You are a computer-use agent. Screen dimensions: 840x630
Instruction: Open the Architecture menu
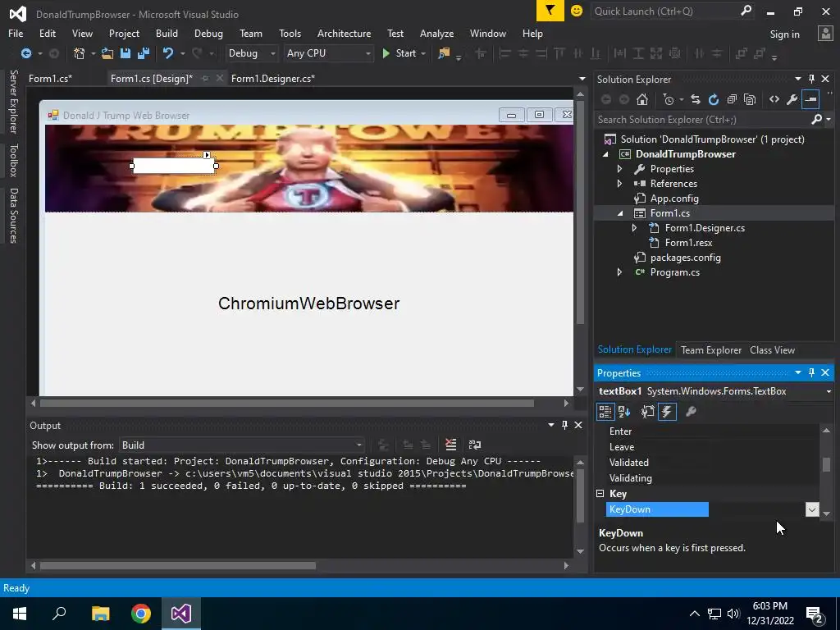(344, 33)
